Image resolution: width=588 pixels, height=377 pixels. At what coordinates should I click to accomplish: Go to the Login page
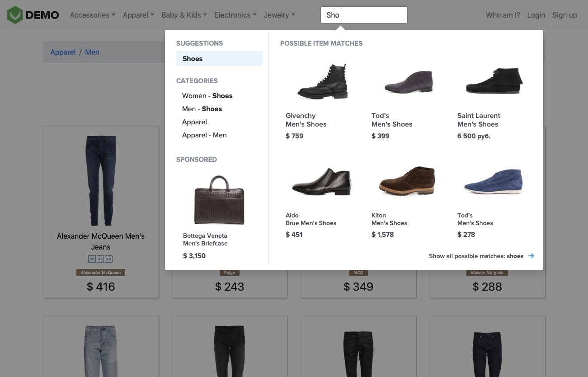pyautogui.click(x=536, y=15)
